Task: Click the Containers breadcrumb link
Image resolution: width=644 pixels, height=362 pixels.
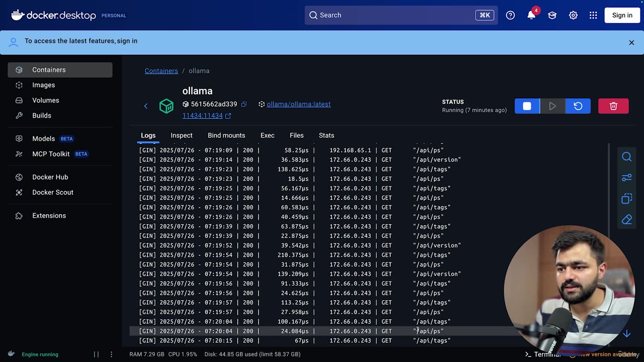Action: (x=161, y=71)
